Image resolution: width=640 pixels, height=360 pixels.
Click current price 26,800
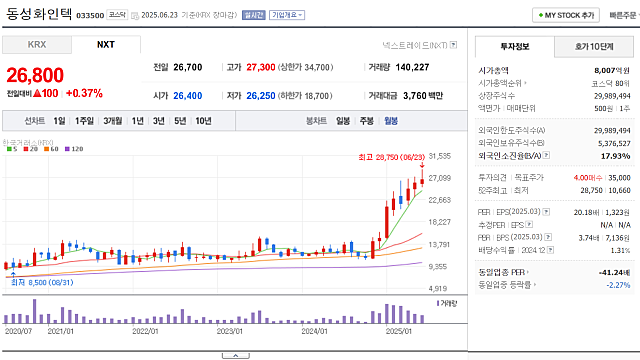coord(35,76)
